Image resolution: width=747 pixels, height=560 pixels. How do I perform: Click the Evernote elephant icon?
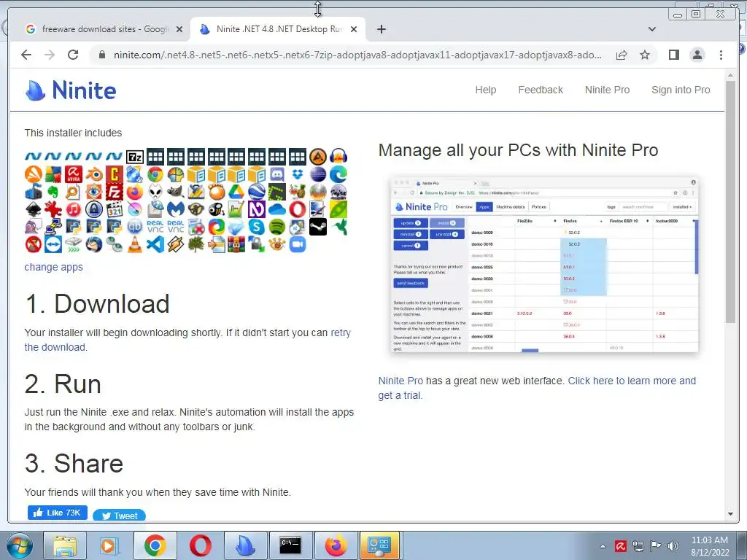53,192
